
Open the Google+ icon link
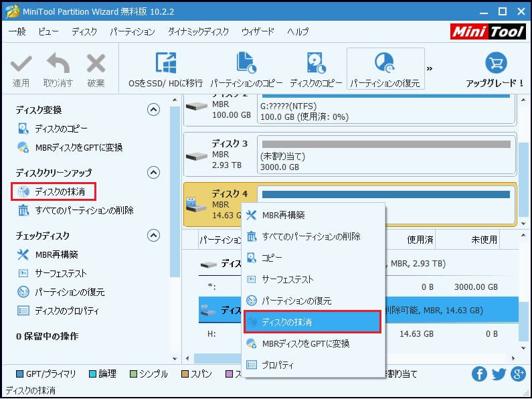click(x=518, y=374)
